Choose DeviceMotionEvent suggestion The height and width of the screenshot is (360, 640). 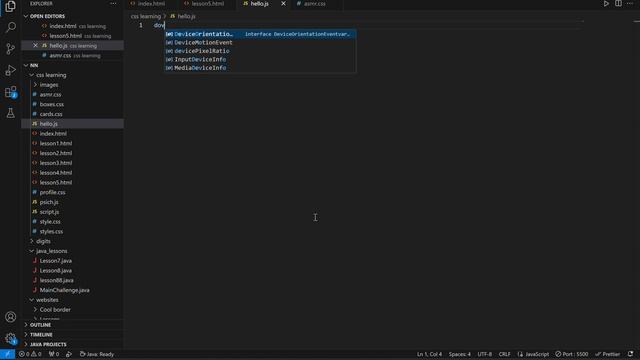coord(260,42)
